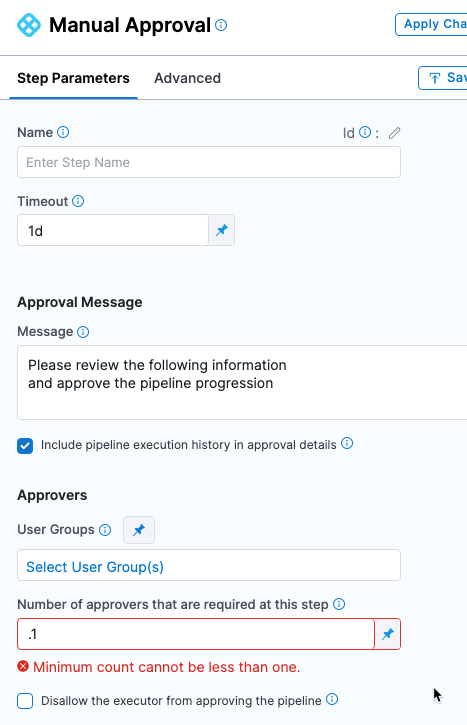The width and height of the screenshot is (467, 725).
Task: Click pin icon beside User Groups label
Action: coord(139,530)
